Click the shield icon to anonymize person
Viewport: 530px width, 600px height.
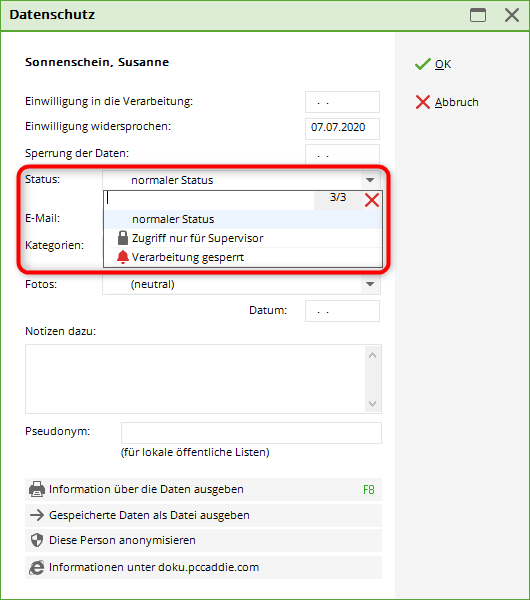click(x=37, y=540)
